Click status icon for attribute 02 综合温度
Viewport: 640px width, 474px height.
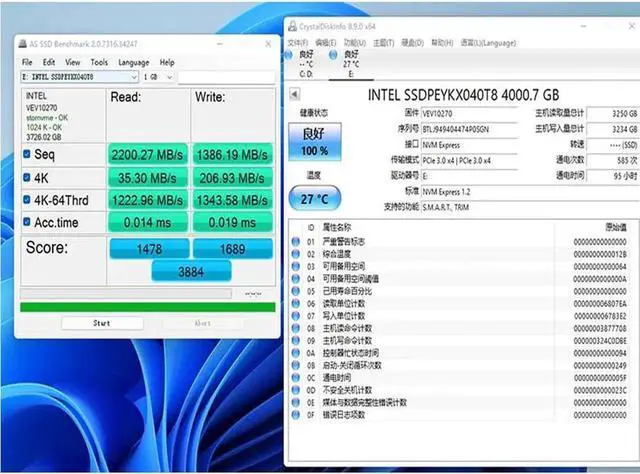coord(295,254)
